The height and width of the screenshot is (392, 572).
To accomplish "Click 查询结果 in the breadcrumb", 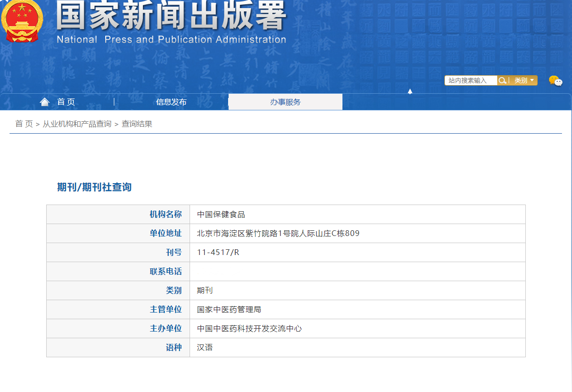I will 137,124.
